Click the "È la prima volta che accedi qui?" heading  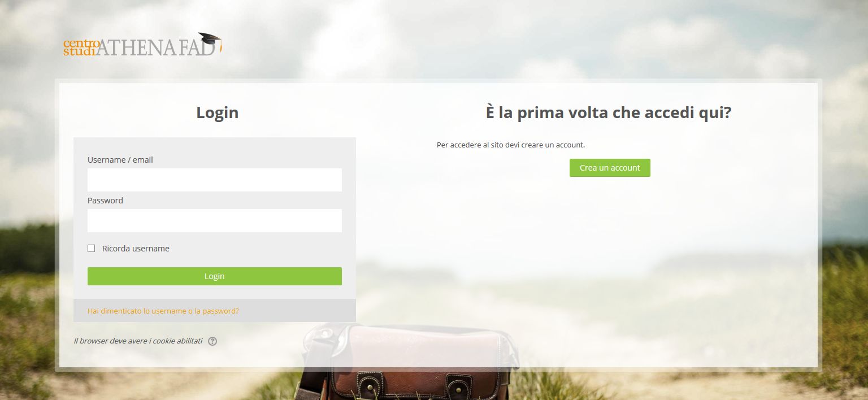click(x=609, y=112)
